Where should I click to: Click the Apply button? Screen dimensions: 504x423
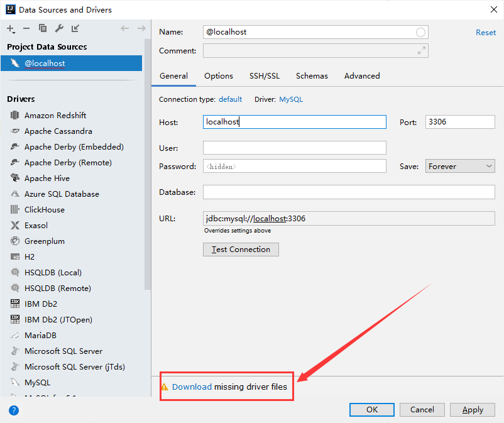pos(473,410)
